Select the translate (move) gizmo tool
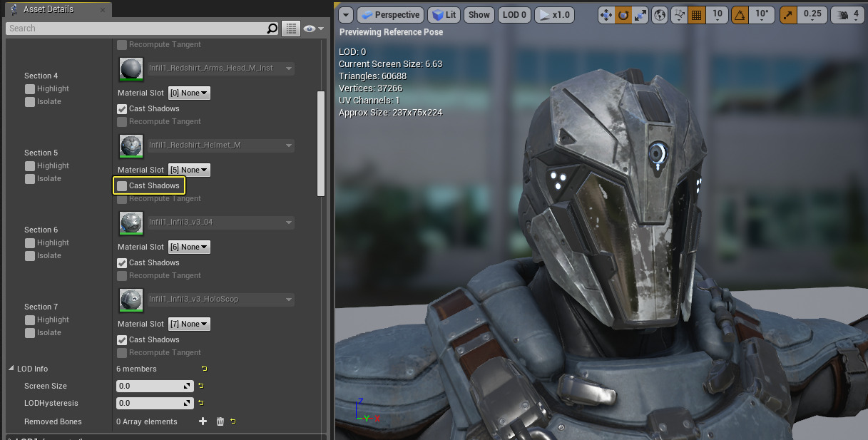 click(606, 14)
